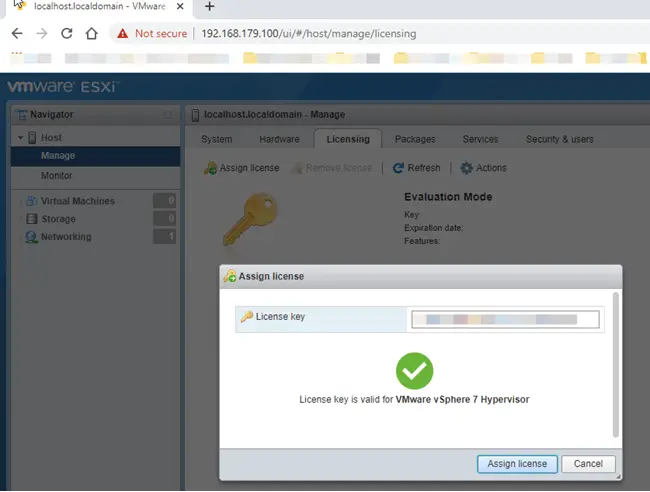Click the Evaluation Mode heading
The width and height of the screenshot is (650, 492).
(448, 197)
